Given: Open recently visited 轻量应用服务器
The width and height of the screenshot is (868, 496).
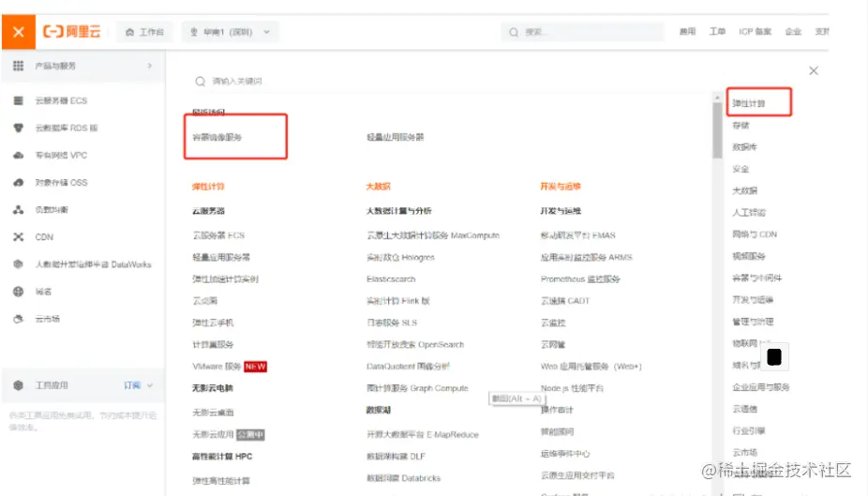Looking at the screenshot, I should pos(396,137).
